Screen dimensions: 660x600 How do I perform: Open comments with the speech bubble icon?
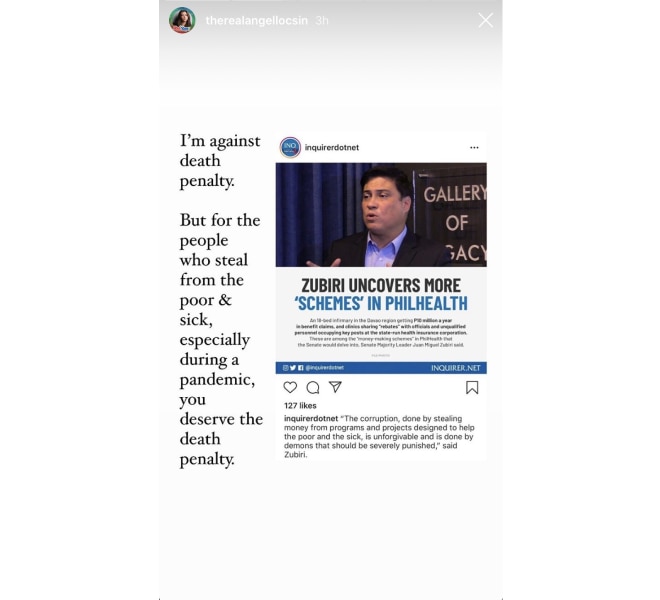313,387
